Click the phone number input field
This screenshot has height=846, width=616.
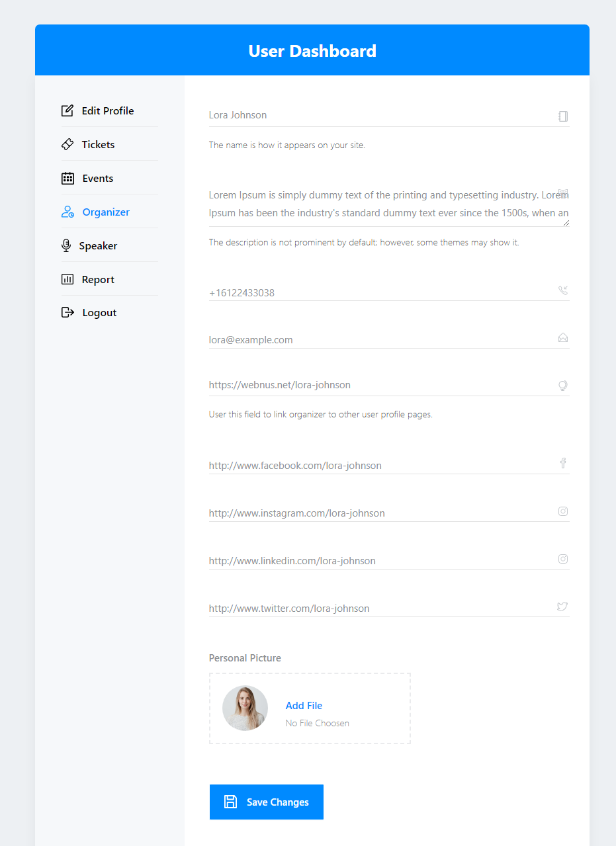click(380, 292)
